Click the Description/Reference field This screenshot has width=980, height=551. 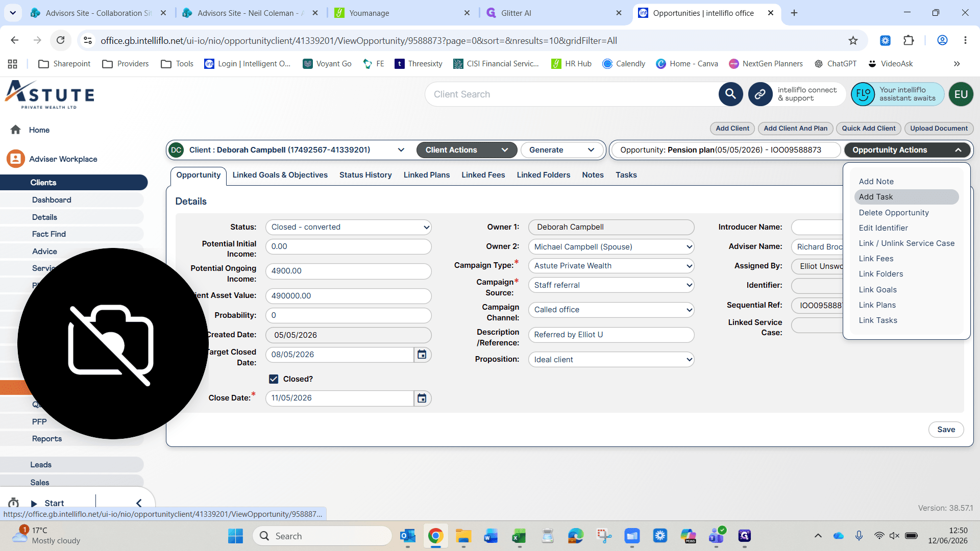[611, 335]
